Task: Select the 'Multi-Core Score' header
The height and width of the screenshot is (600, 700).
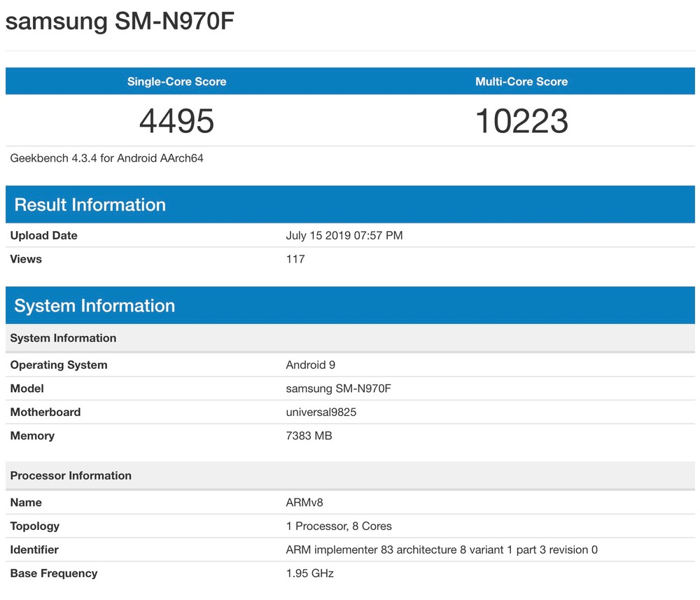Action: [x=521, y=81]
